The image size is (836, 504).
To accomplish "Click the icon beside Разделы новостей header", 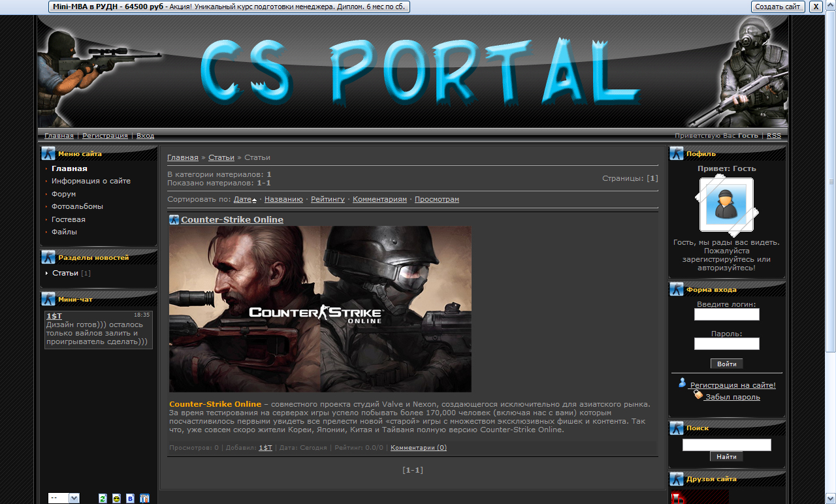I will (48, 257).
